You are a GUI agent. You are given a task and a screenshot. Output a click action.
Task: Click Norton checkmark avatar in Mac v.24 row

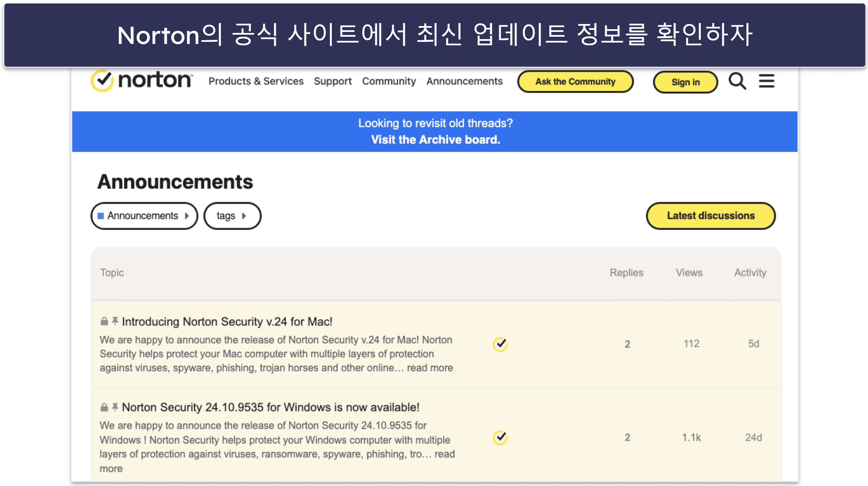(500, 344)
